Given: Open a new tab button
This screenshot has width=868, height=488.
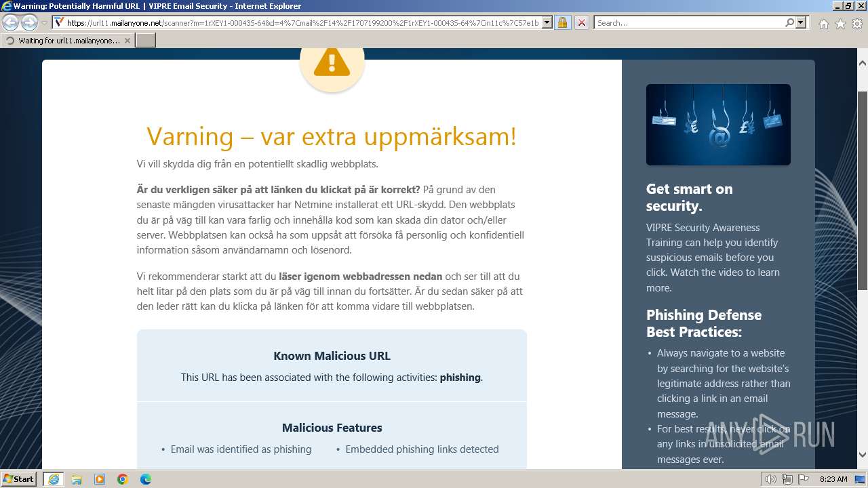Looking at the screenshot, I should (x=146, y=40).
